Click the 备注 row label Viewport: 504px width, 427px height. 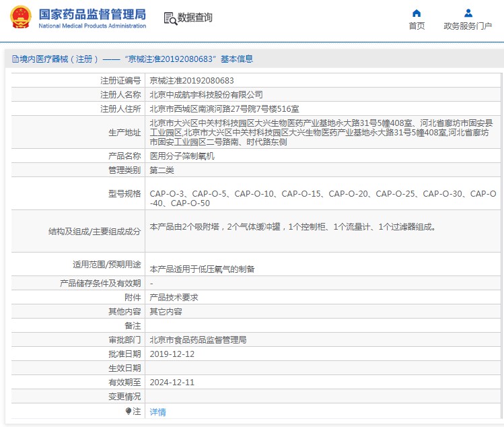133,326
